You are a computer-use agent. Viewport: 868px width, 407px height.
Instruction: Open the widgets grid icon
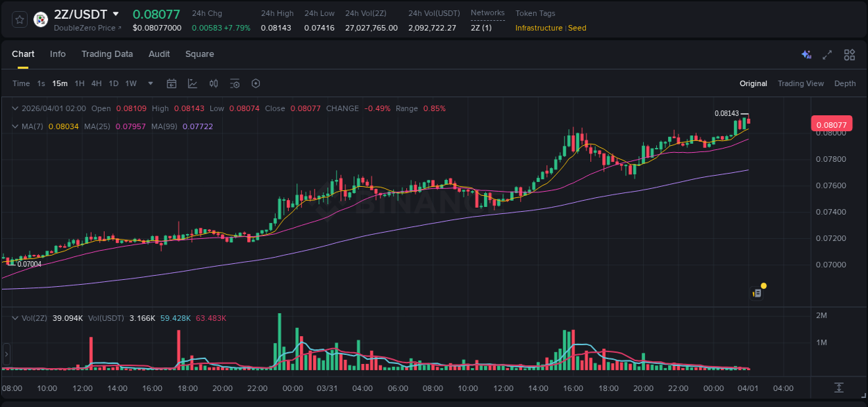click(x=849, y=54)
